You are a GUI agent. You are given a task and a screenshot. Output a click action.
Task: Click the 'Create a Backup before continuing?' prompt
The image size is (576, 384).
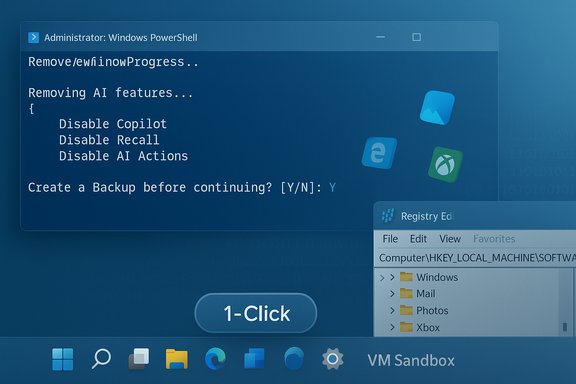tap(150, 187)
